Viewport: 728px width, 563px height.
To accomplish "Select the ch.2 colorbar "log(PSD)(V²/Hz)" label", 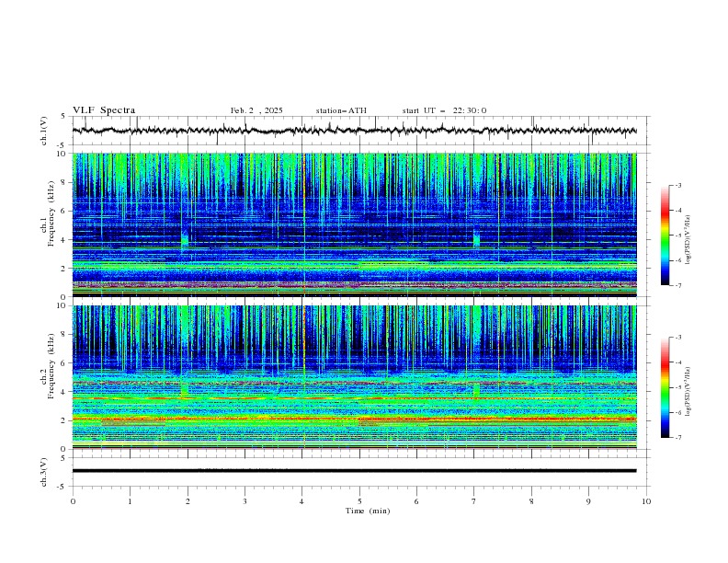I will click(x=688, y=392).
